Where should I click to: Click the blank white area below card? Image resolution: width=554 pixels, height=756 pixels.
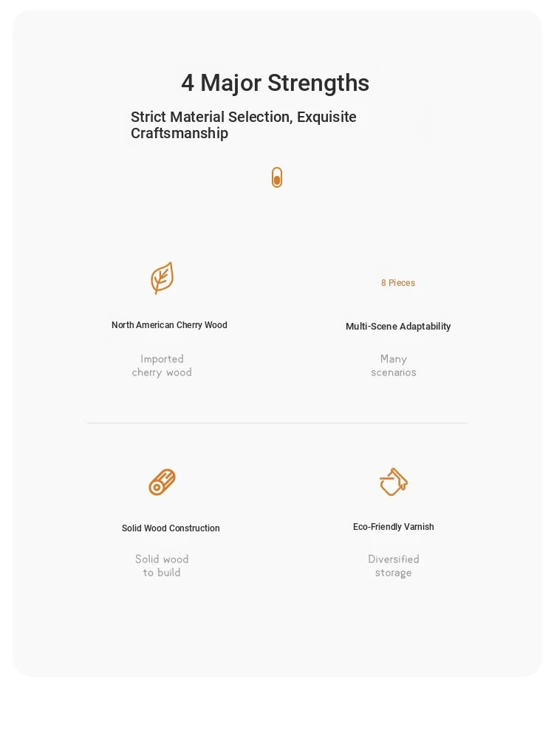point(277,716)
